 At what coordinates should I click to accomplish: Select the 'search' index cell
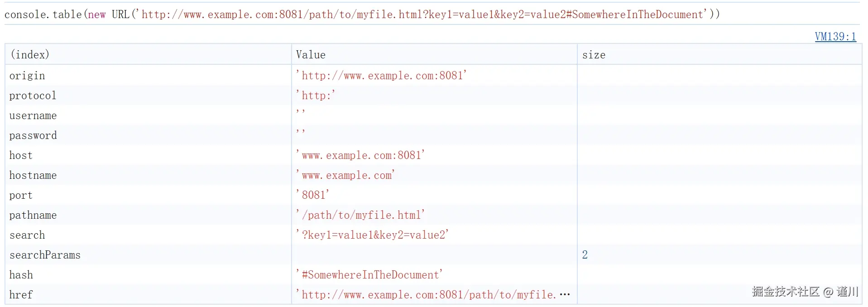(x=148, y=235)
